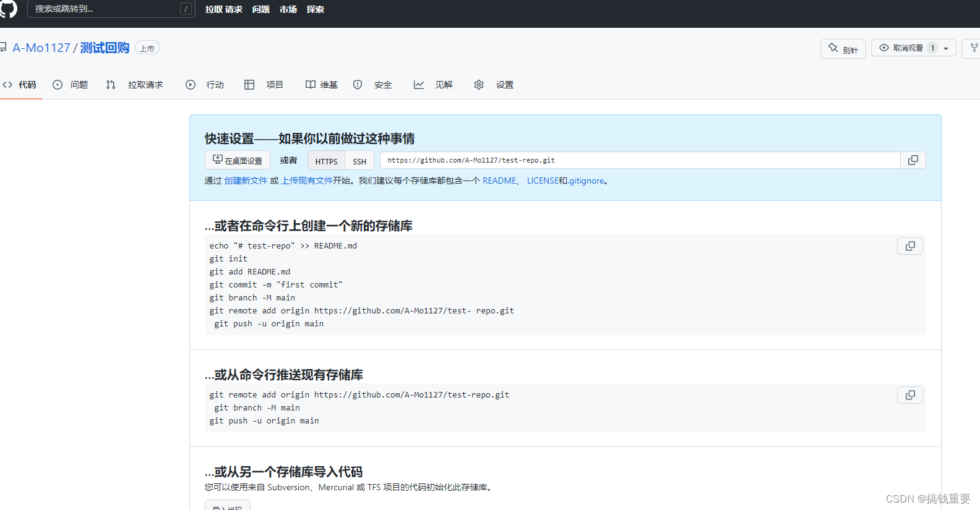Select the SSH protocol option
Viewport: 980px width, 510px height.
[x=359, y=161]
